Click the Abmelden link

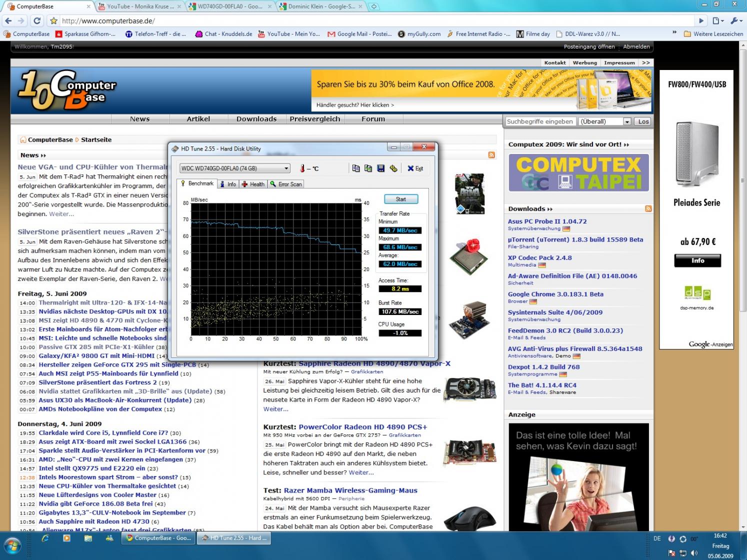click(x=636, y=46)
